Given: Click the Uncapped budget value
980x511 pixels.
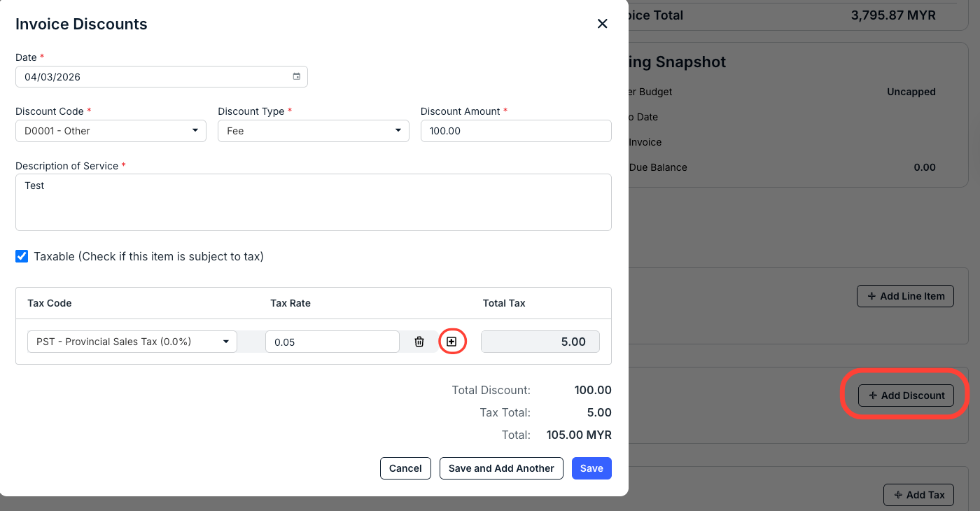Looking at the screenshot, I should coord(911,92).
